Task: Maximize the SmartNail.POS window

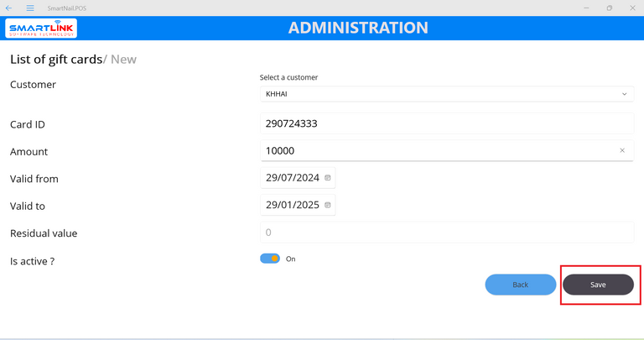Action: pos(610,8)
